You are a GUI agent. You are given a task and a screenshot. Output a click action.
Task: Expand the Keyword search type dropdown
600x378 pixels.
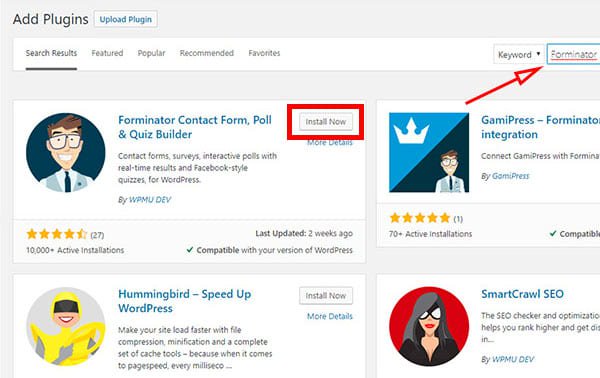519,54
